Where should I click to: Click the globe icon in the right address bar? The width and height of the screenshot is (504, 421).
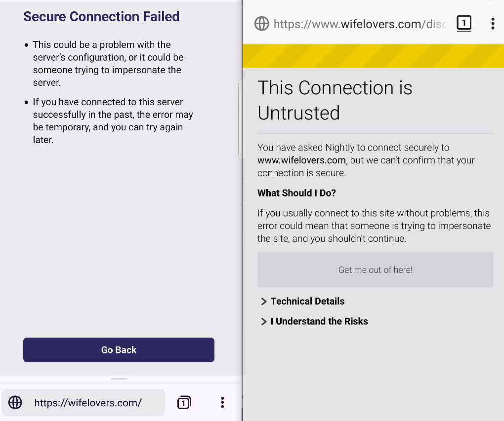click(262, 23)
